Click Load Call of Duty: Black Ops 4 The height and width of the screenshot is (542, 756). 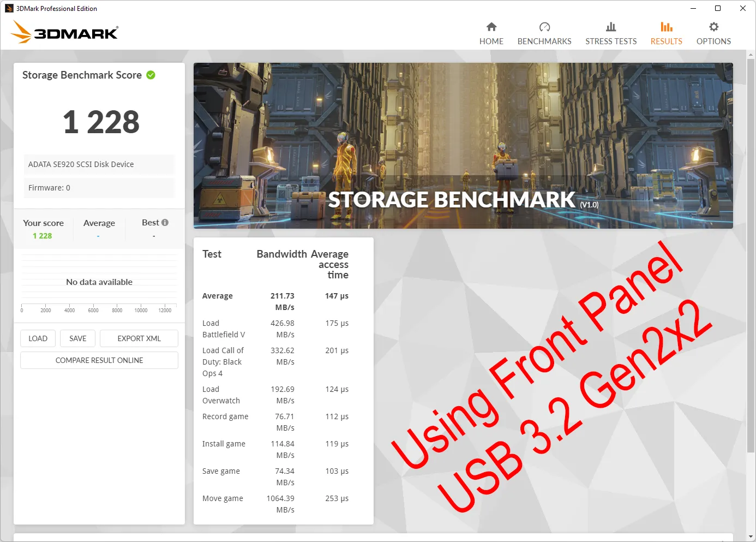(x=223, y=362)
